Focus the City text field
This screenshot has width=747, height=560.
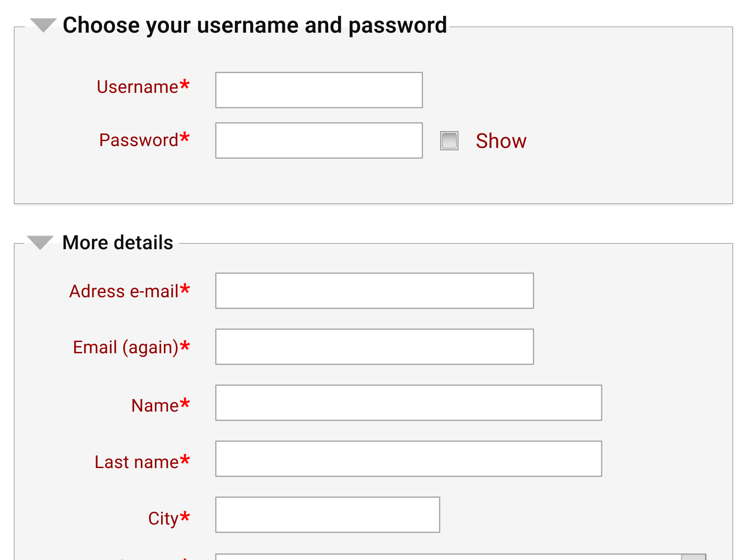[327, 515]
